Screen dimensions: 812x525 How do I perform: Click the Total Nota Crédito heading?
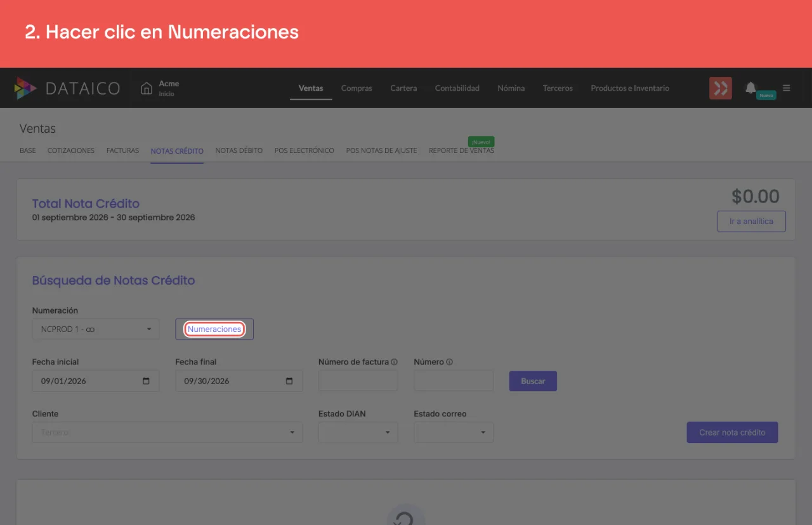[86, 204]
